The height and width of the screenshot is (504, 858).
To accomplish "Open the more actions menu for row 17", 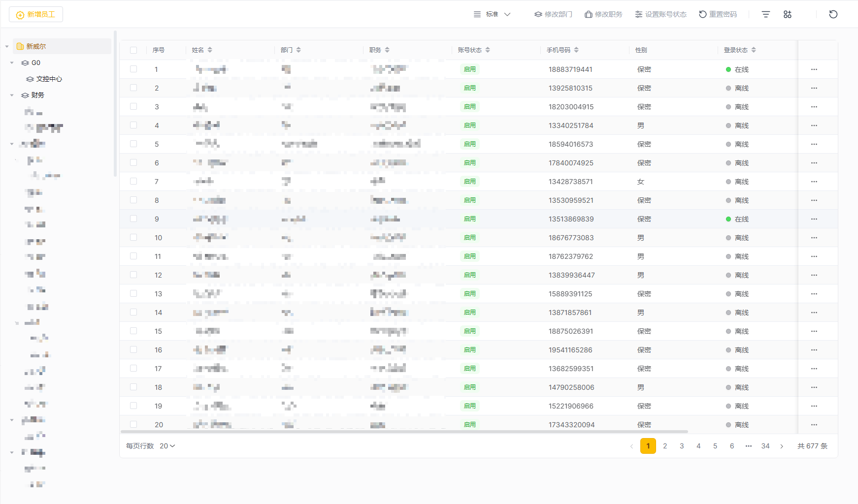I will coord(814,369).
